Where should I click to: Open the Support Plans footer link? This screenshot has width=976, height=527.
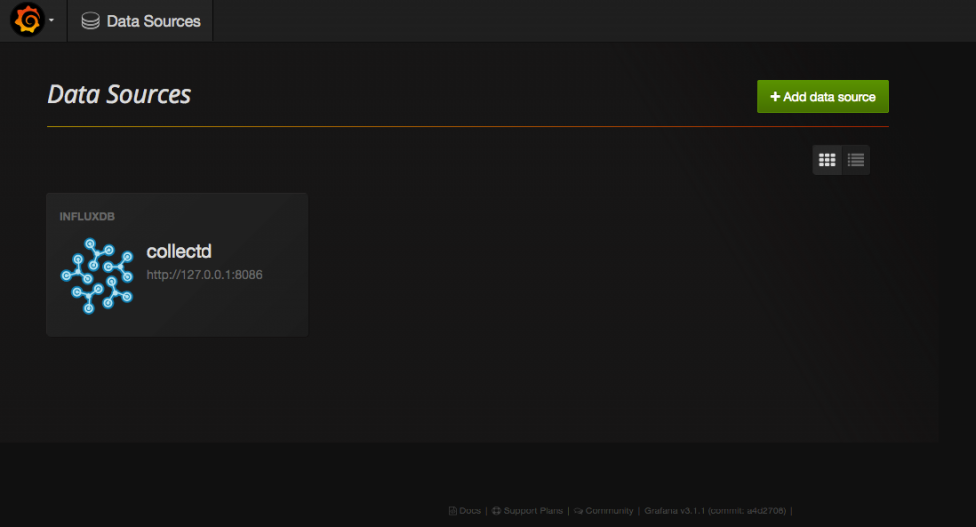[527, 511]
